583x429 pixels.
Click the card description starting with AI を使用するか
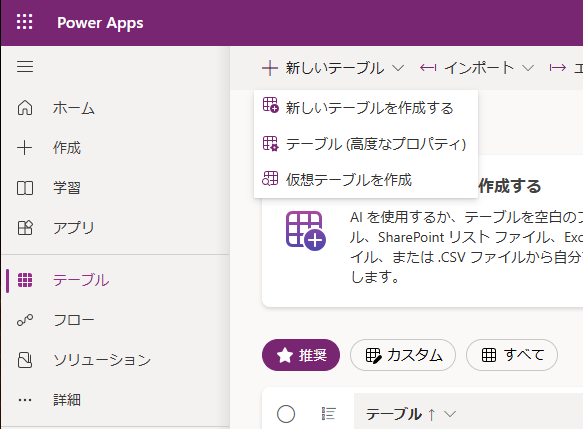tap(466, 247)
